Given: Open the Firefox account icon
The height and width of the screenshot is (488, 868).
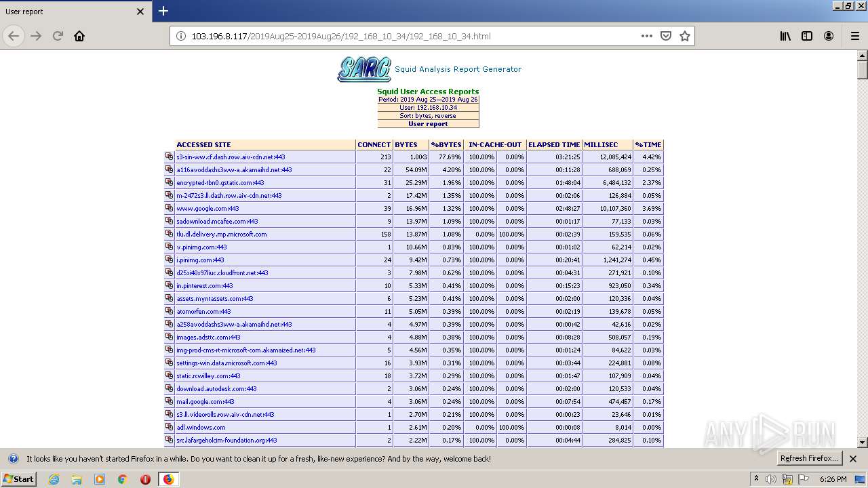Looking at the screenshot, I should click(829, 36).
